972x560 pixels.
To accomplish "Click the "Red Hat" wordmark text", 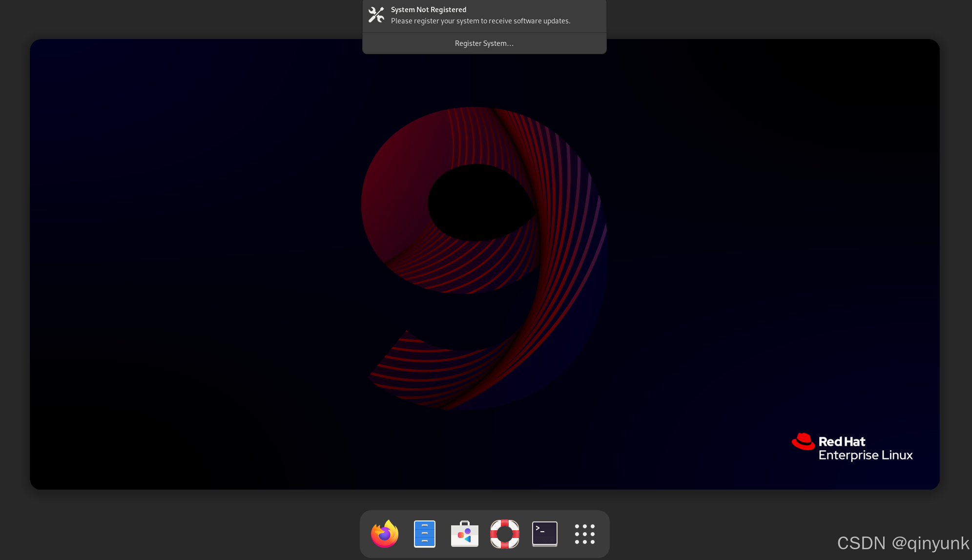I will [842, 442].
